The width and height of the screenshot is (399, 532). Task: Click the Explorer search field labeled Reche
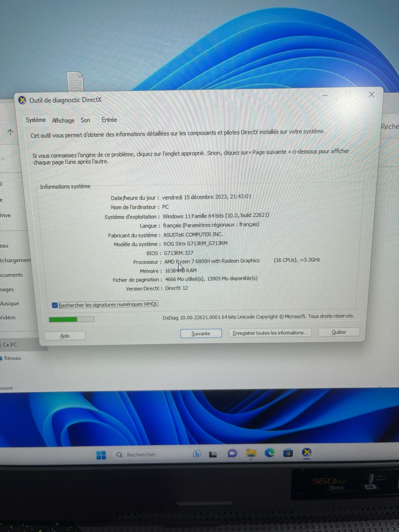point(390,127)
